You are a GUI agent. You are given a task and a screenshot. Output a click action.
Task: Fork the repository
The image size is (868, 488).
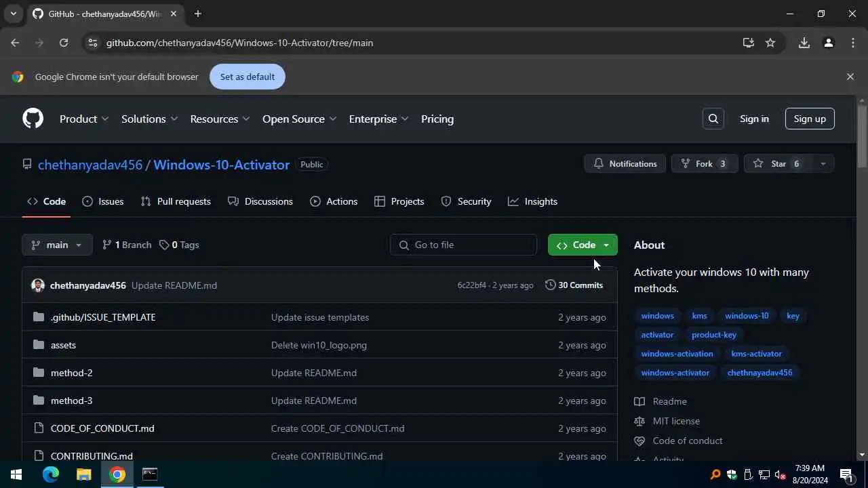pyautogui.click(x=704, y=163)
